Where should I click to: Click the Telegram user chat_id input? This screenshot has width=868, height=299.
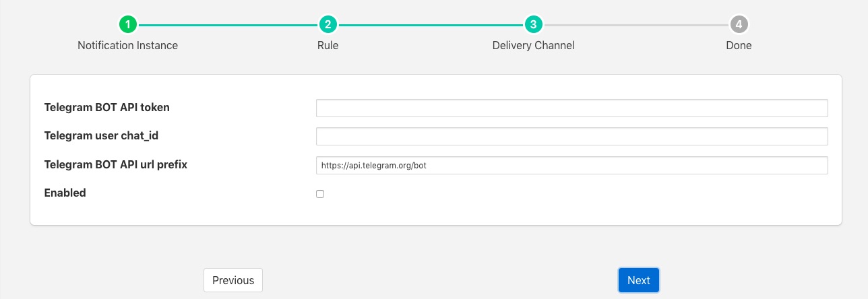571,137
